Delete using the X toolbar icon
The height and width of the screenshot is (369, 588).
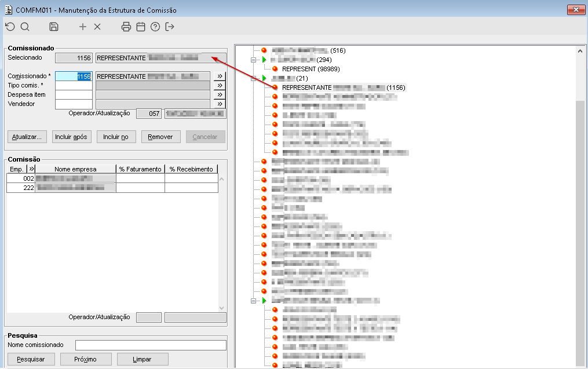coord(97,27)
